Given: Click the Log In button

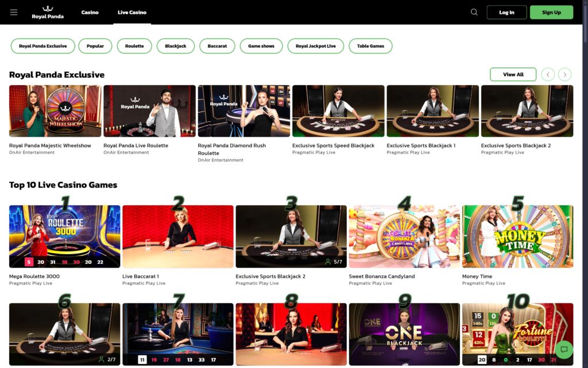Looking at the screenshot, I should pyautogui.click(x=506, y=12).
